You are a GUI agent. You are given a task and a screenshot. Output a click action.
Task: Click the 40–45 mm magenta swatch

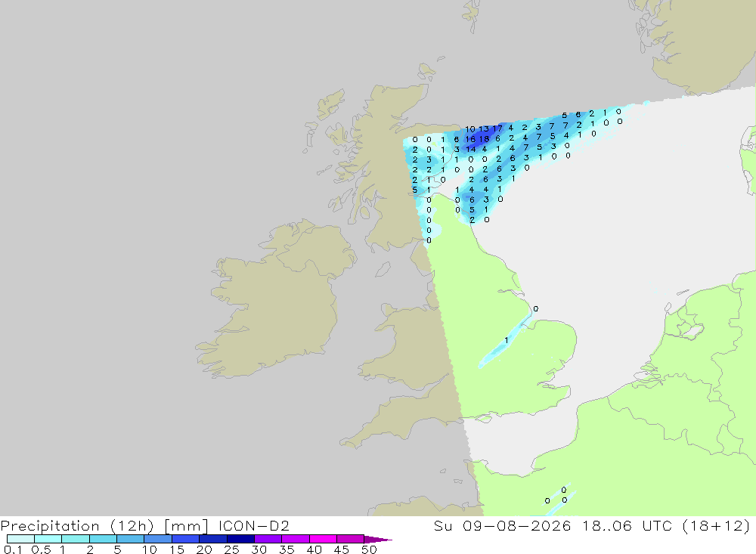(323, 539)
